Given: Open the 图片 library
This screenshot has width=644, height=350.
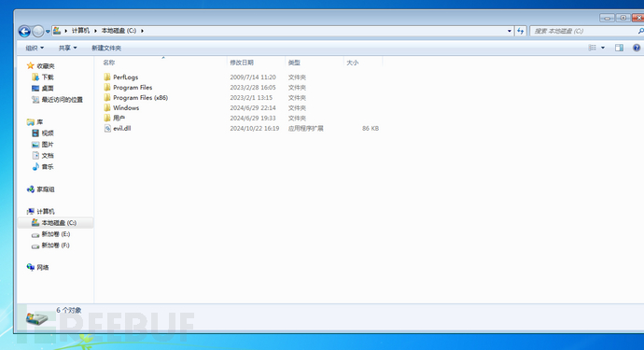Looking at the screenshot, I should [x=48, y=144].
